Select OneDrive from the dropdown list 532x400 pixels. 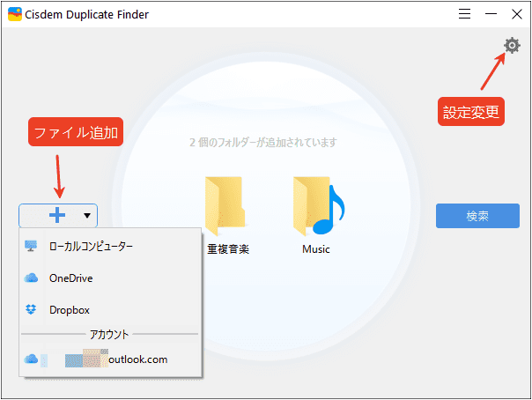pos(110,278)
